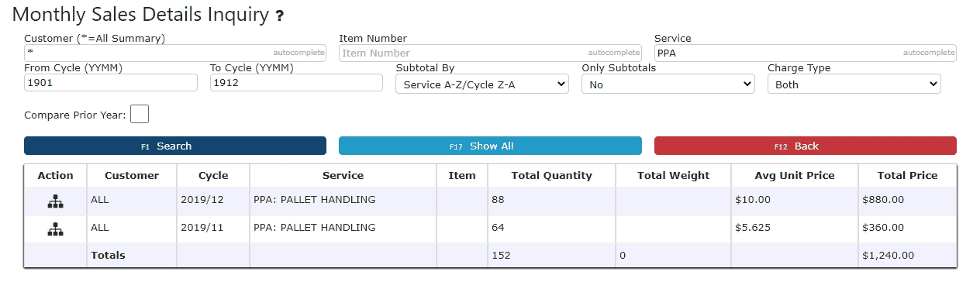The height and width of the screenshot is (282, 980).
Task: Click the Avg Unit Price column header
Action: pyautogui.click(x=795, y=176)
